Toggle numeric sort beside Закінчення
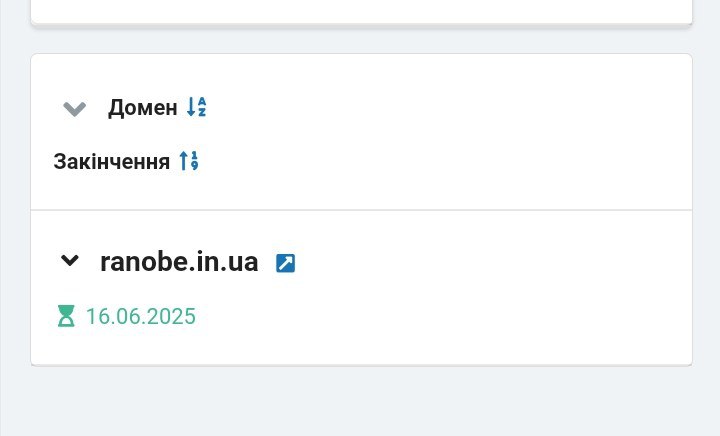Screen dimensions: 720x436 (x=189, y=161)
